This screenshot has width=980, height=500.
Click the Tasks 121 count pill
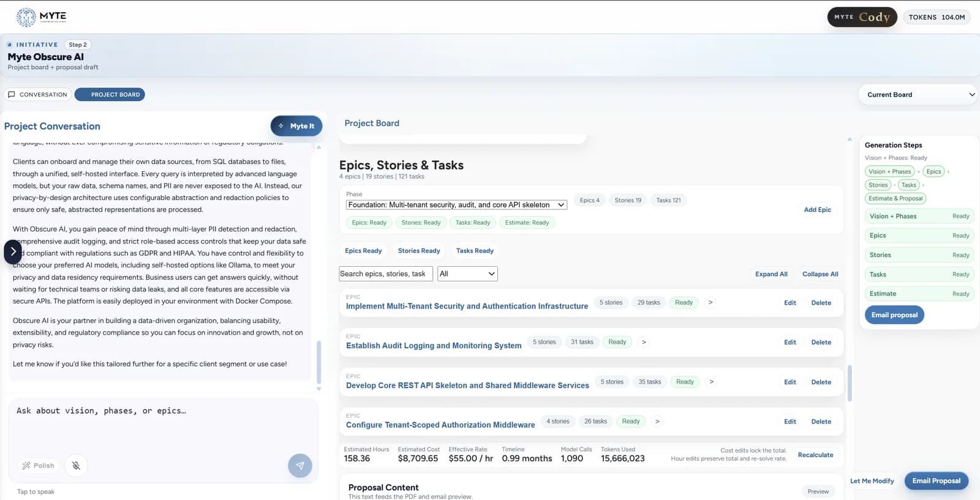(668, 200)
